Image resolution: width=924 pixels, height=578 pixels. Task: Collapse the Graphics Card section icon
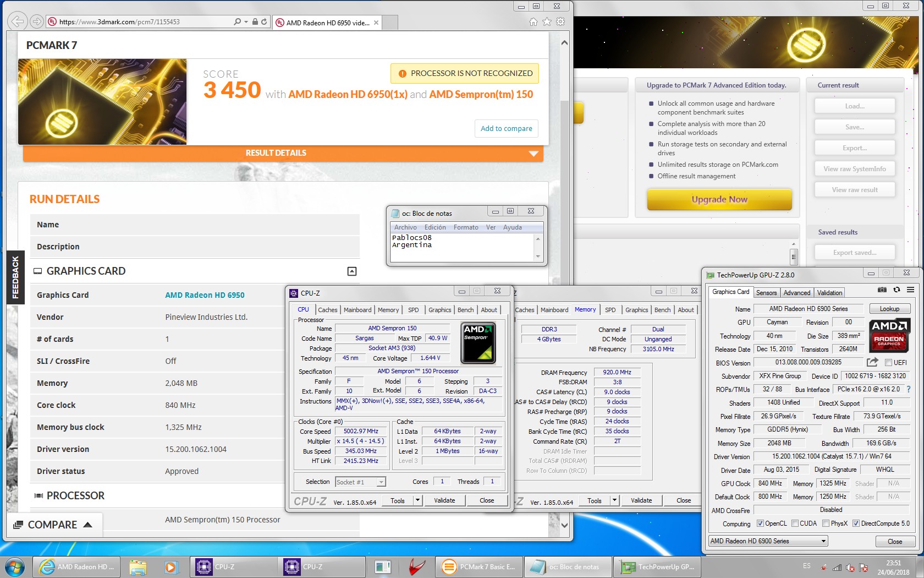click(x=352, y=271)
